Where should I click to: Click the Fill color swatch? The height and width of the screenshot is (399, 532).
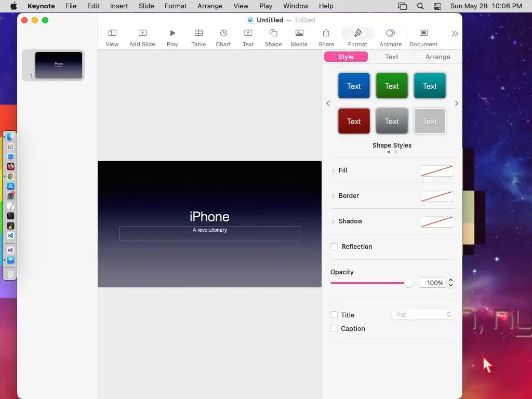pos(436,170)
